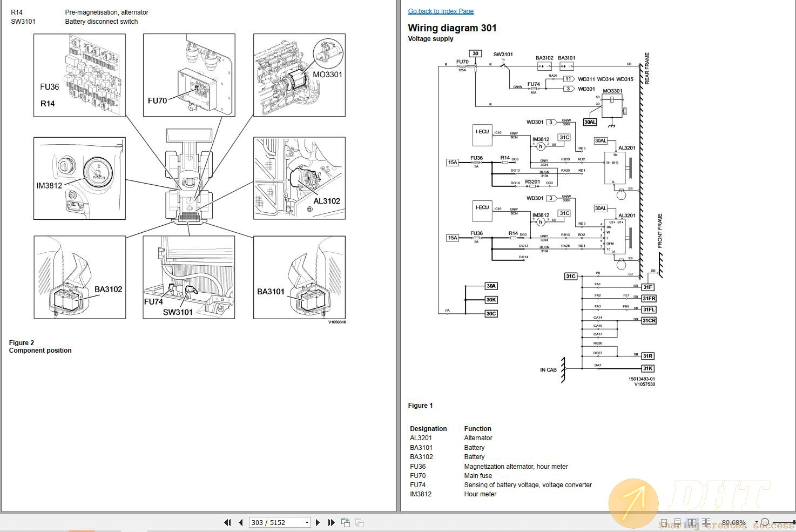Click the upper I-ECU block in the diagram

coord(482,136)
